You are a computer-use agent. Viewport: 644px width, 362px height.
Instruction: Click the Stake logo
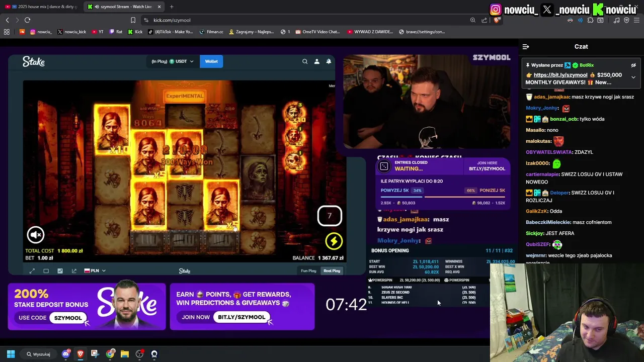[34, 62]
